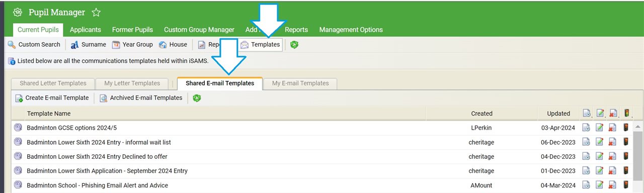Image resolution: width=644 pixels, height=193 pixels.
Task: Click edit icon for Badminton GCSE options 2024/5
Action: click(x=600, y=128)
